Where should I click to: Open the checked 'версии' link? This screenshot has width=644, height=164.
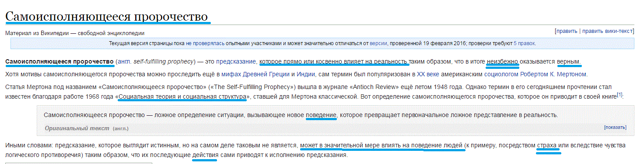(x=378, y=43)
